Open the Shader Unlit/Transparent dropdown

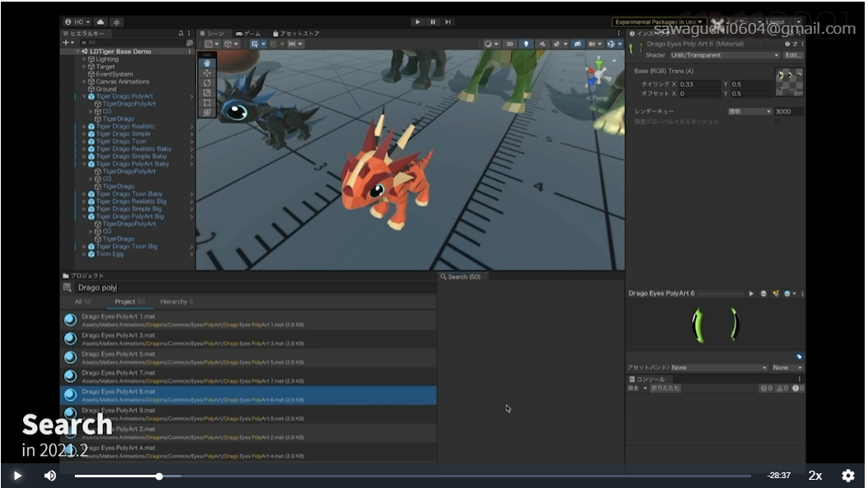(725, 55)
